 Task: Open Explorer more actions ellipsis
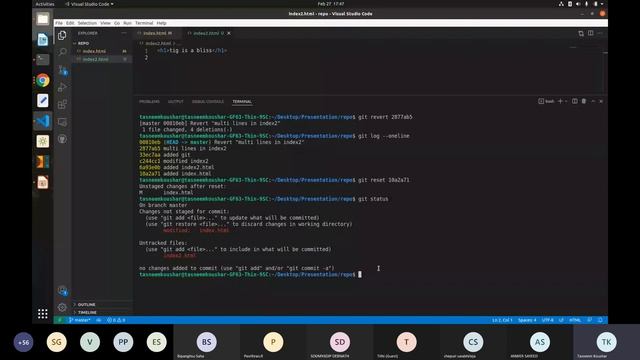coord(124,33)
